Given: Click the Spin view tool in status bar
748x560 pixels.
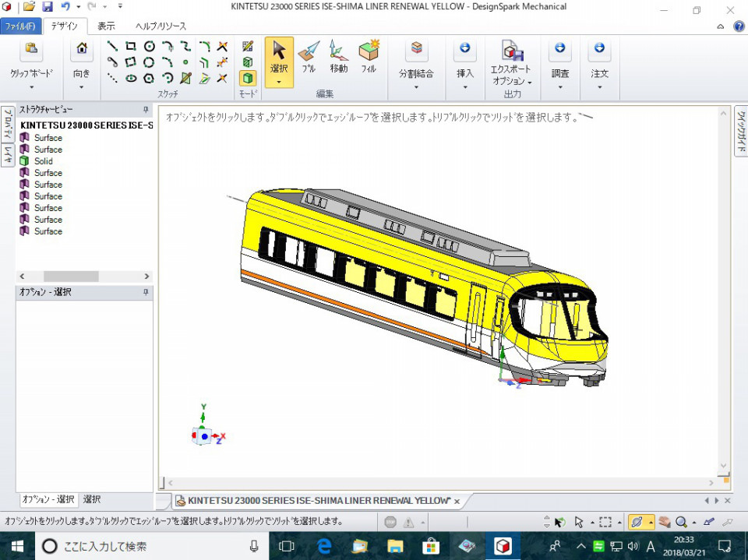Looking at the screenshot, I should (637, 522).
